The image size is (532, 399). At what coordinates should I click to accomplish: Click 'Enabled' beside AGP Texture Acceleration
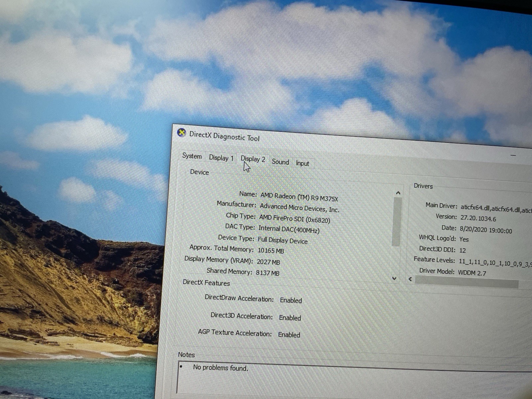289,335
